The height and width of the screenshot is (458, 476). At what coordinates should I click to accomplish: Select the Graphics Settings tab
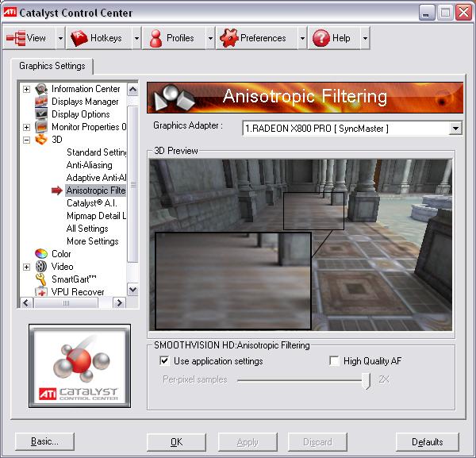52,66
